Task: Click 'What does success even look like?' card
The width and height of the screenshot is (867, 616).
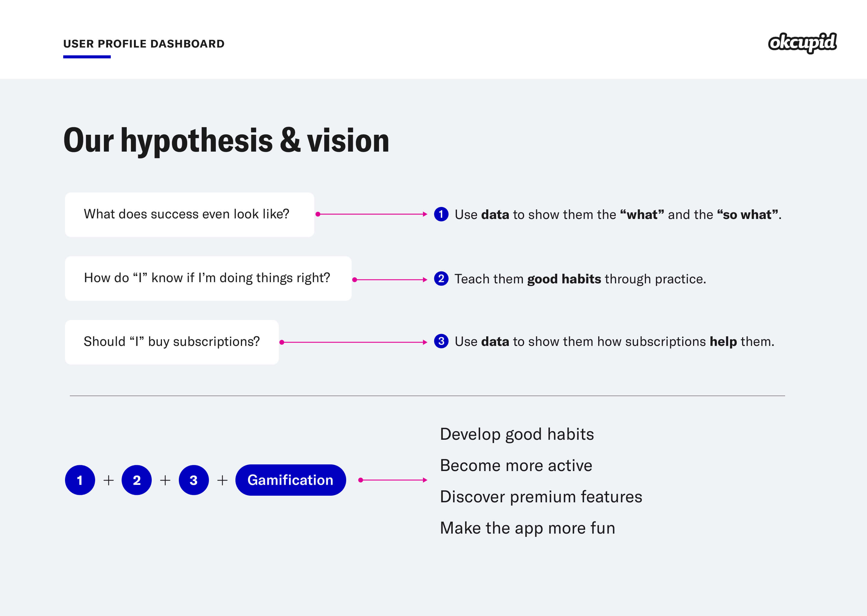Action: 189,215
